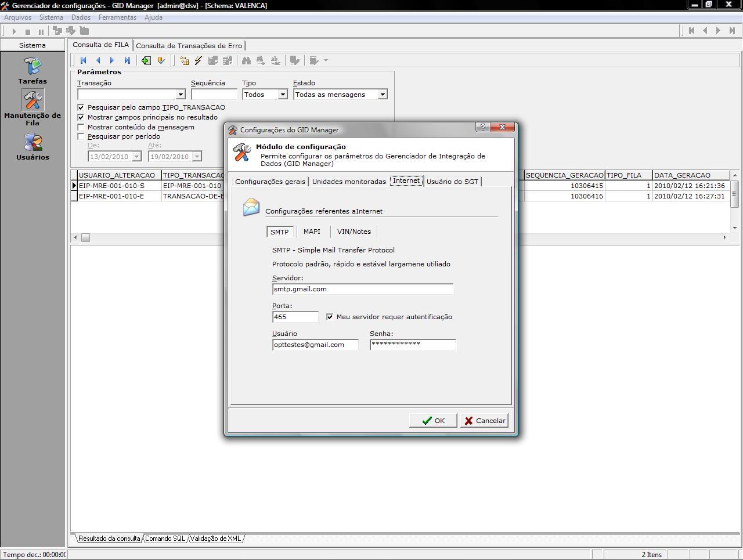Click the lightning bolt execute icon
This screenshot has width=743, height=560.
(x=199, y=60)
